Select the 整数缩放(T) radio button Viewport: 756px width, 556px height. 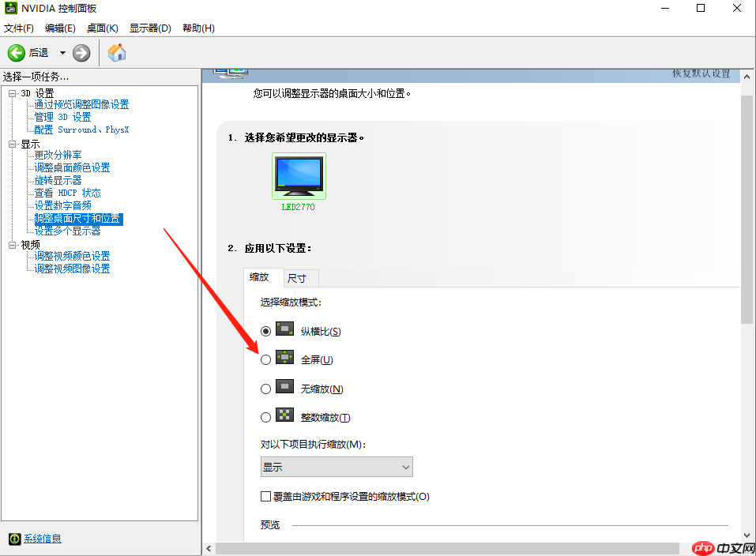[265, 417]
